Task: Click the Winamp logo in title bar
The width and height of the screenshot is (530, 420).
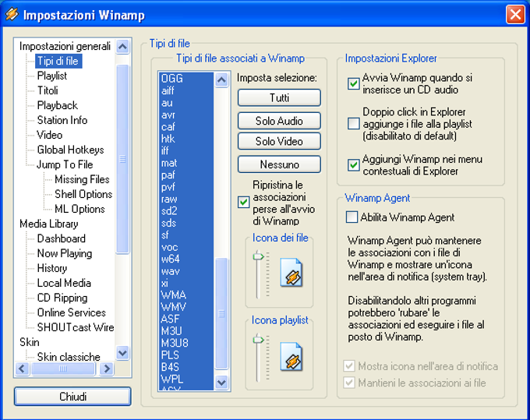Action: tap(12, 15)
